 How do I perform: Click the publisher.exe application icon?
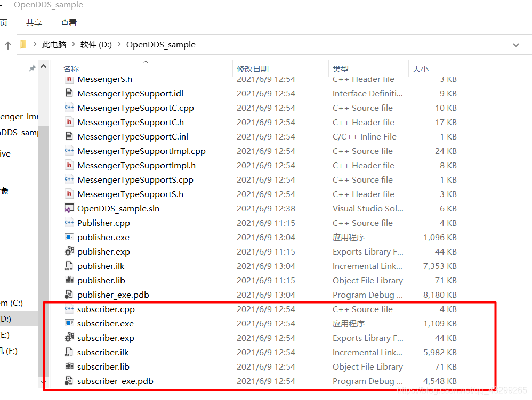pos(69,237)
